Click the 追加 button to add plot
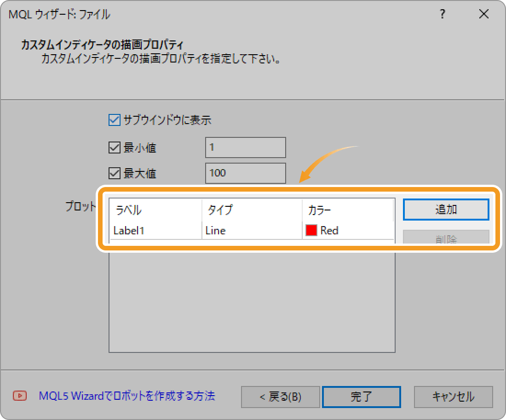 (446, 210)
